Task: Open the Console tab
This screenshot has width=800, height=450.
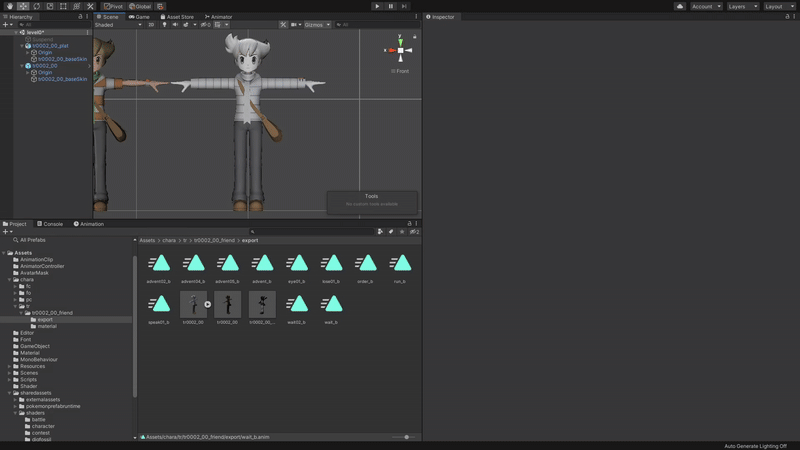Action: [x=50, y=224]
